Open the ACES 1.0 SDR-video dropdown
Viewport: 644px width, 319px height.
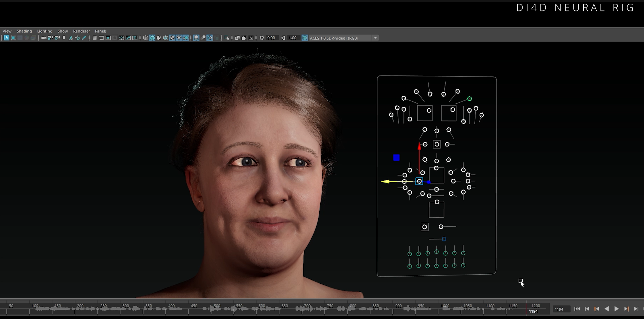point(375,38)
